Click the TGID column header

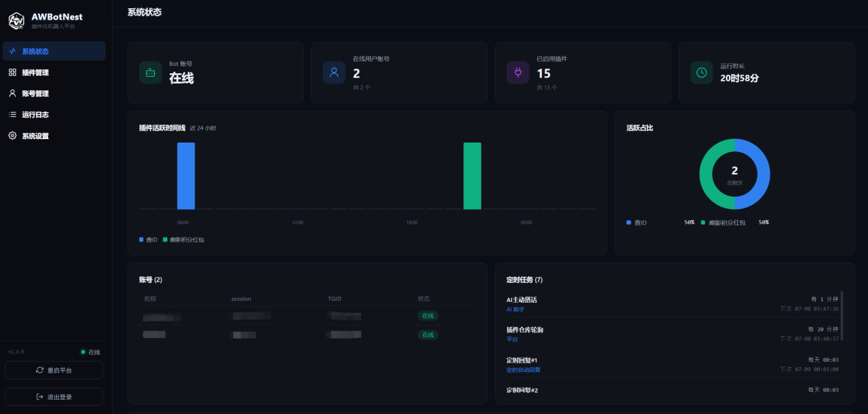click(335, 299)
